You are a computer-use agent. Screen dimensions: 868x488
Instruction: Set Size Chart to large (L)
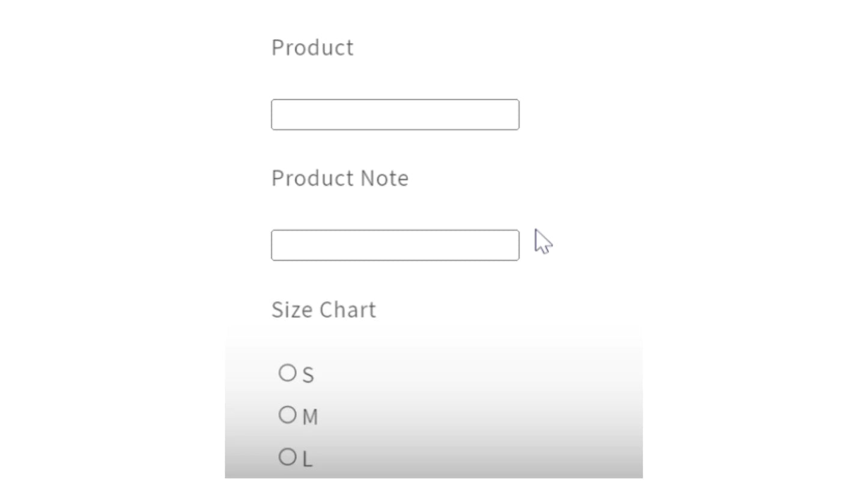tap(288, 457)
